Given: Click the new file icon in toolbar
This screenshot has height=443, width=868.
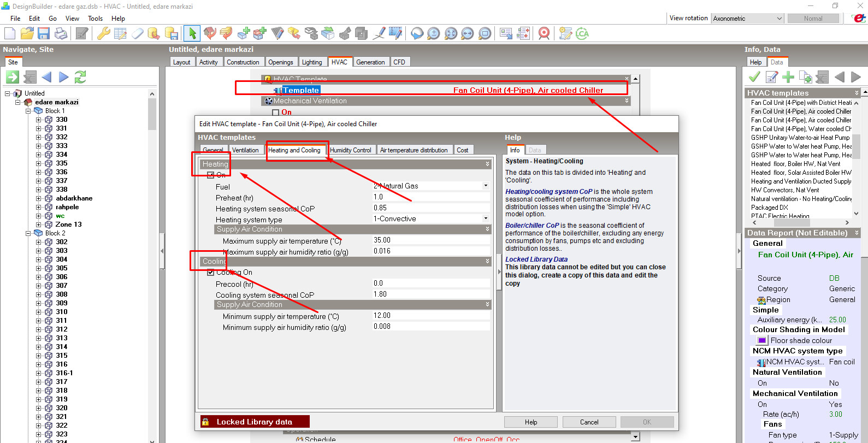Looking at the screenshot, I should click(10, 33).
